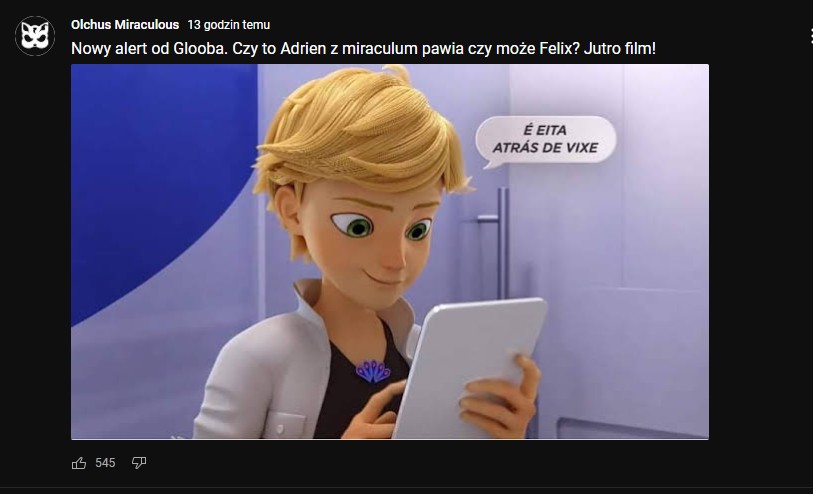Dislike the post with the thumbs-down icon
Screen dimensions: 813x494
[138, 462]
